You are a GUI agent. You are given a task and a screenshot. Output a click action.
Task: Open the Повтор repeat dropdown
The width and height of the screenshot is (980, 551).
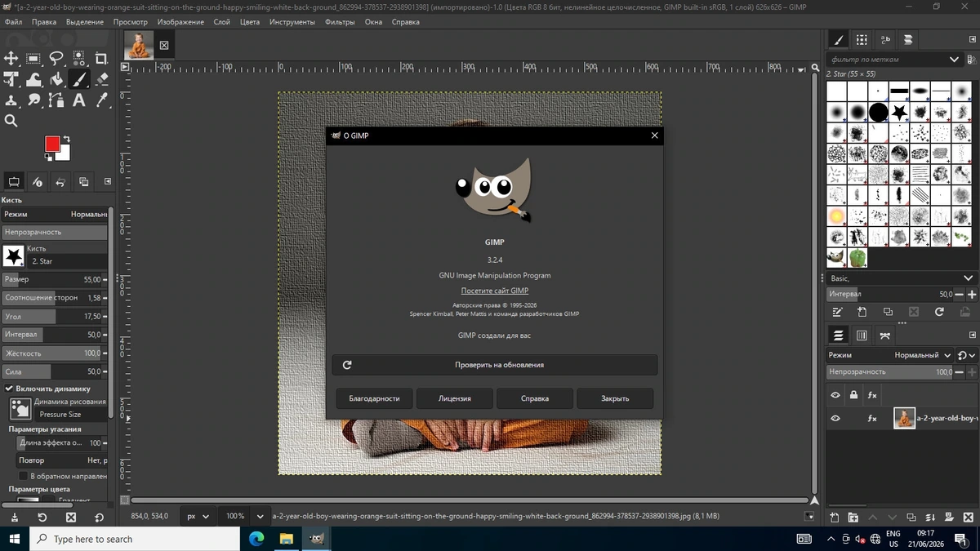pyautogui.click(x=62, y=460)
